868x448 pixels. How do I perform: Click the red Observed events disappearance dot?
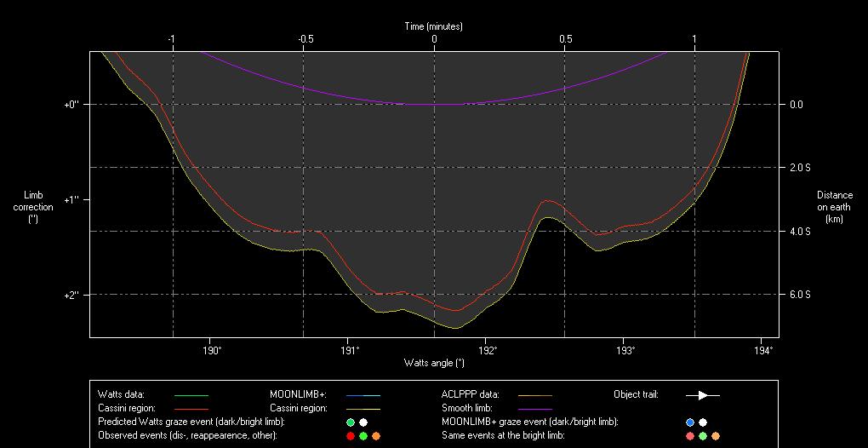(x=350, y=436)
